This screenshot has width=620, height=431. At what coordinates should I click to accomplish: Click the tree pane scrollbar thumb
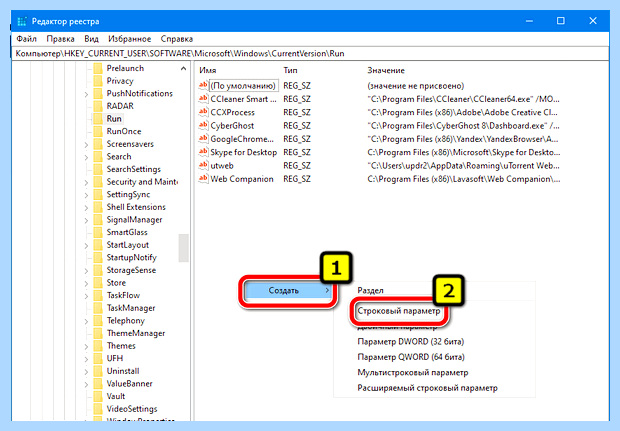click(x=183, y=248)
